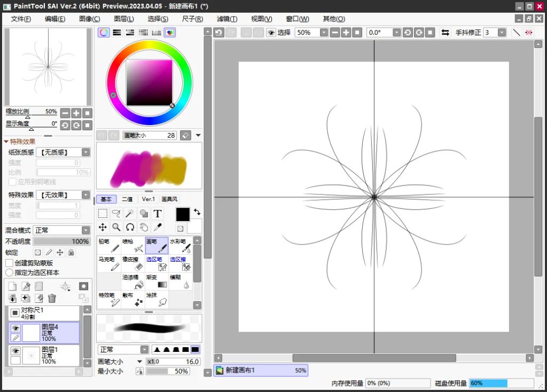Pick the magic wand selection tool
The height and width of the screenshot is (392, 547).
130,214
